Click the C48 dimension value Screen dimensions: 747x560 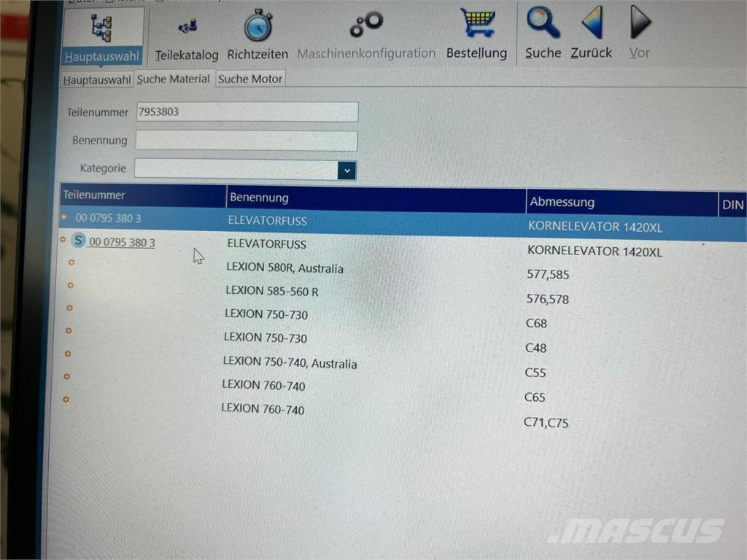point(535,348)
